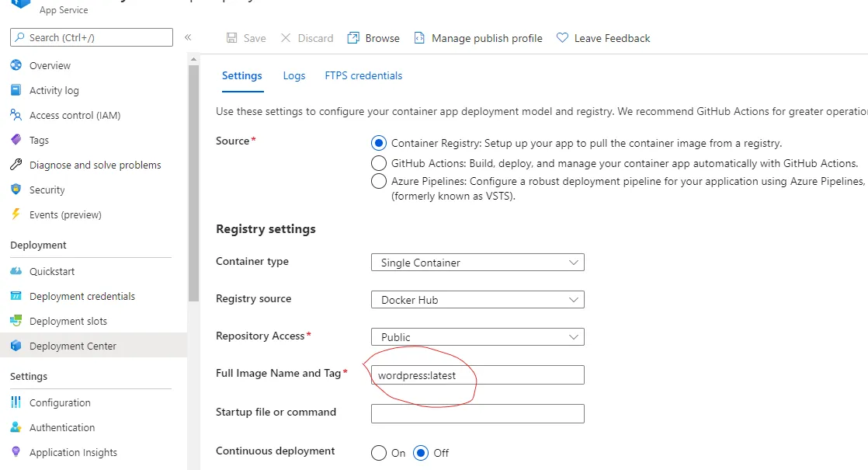Select the purple Tags icon
Screen dimensions: 868x470
click(x=16, y=140)
